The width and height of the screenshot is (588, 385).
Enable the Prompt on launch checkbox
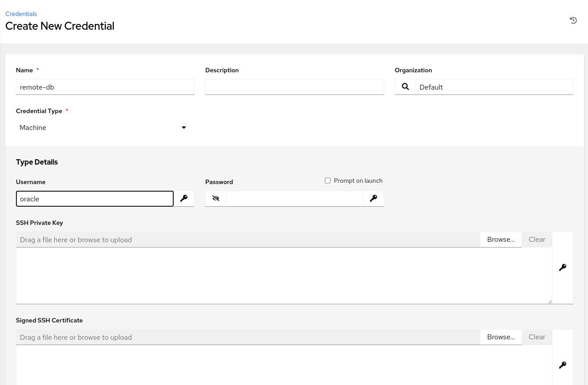click(328, 181)
